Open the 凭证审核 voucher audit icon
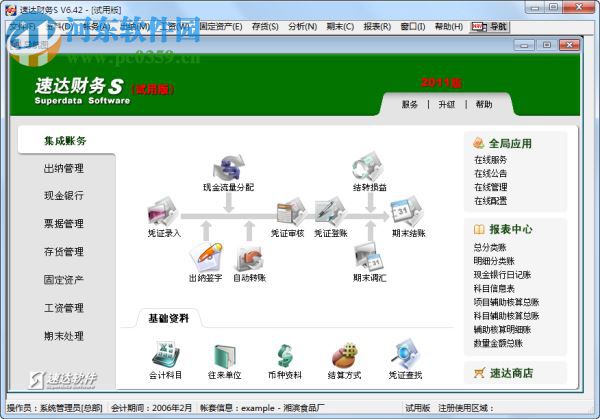The image size is (600, 419). pos(291,212)
